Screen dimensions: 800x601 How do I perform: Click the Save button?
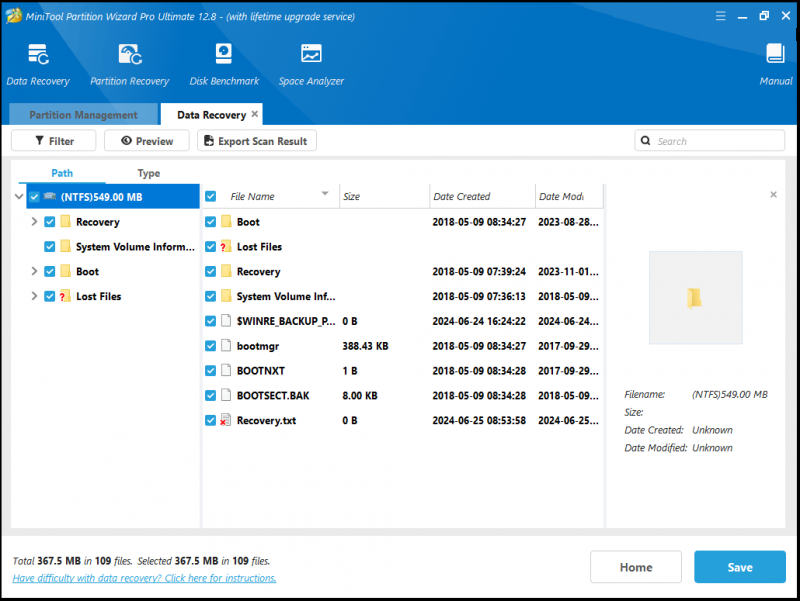pyautogui.click(x=739, y=567)
